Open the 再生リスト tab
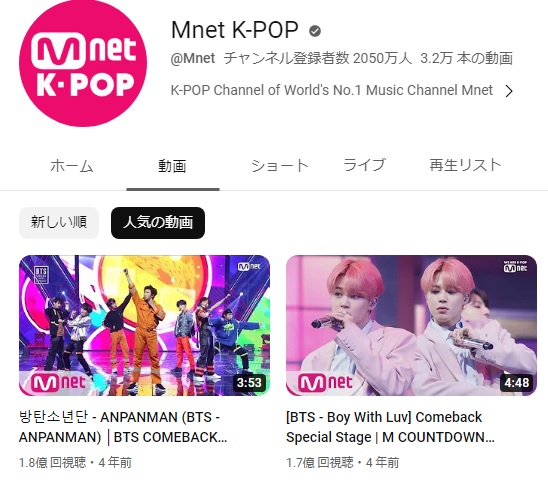The height and width of the screenshot is (486, 548). click(466, 165)
